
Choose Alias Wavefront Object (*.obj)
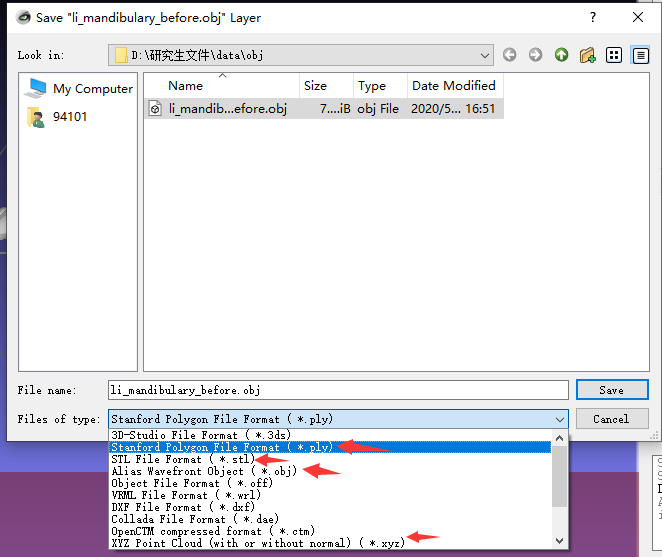pyautogui.click(x=330, y=471)
